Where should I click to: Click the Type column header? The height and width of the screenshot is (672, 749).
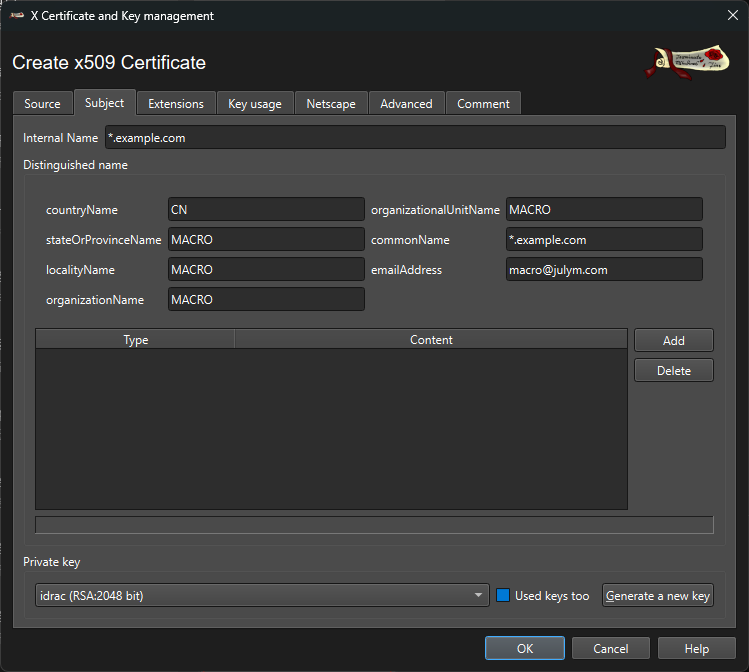(135, 340)
